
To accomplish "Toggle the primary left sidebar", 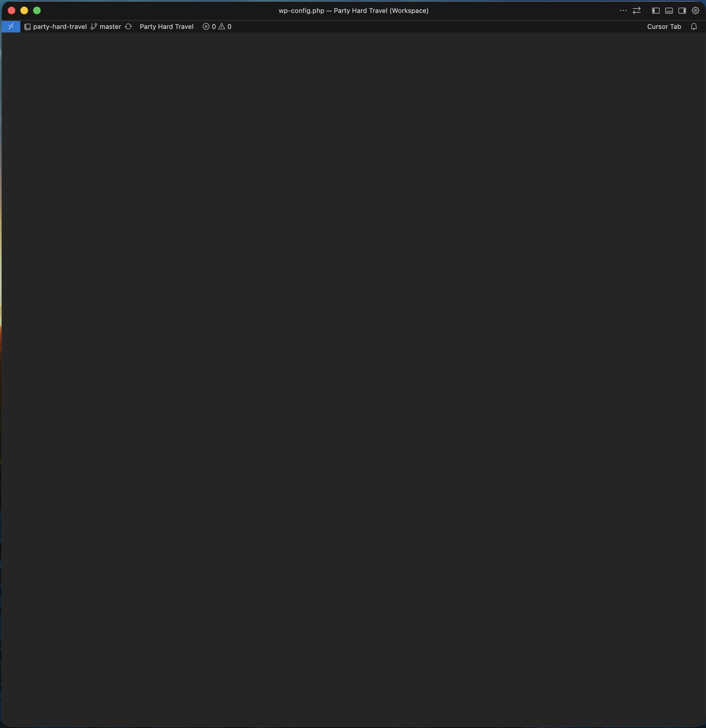I will pos(655,11).
